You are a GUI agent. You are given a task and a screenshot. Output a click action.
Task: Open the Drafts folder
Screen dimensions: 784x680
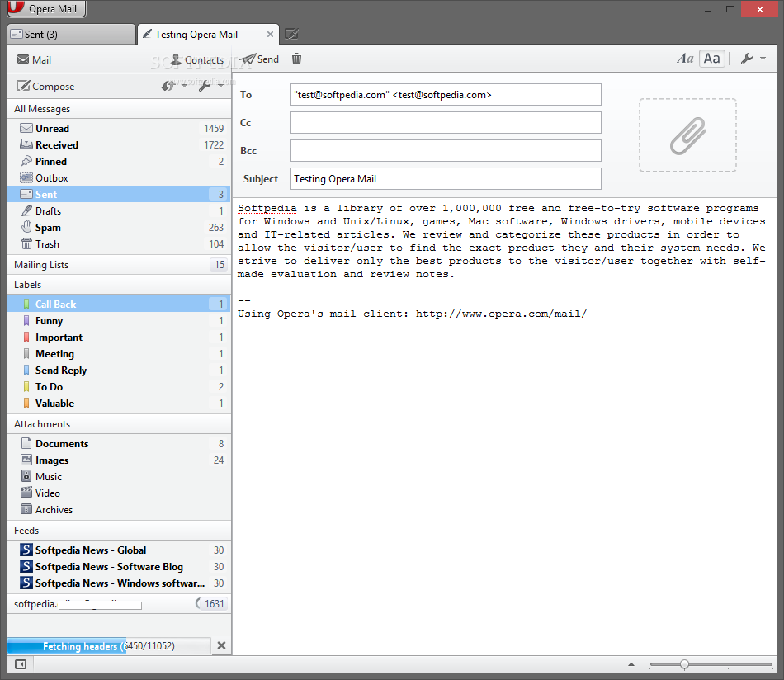(x=119, y=211)
